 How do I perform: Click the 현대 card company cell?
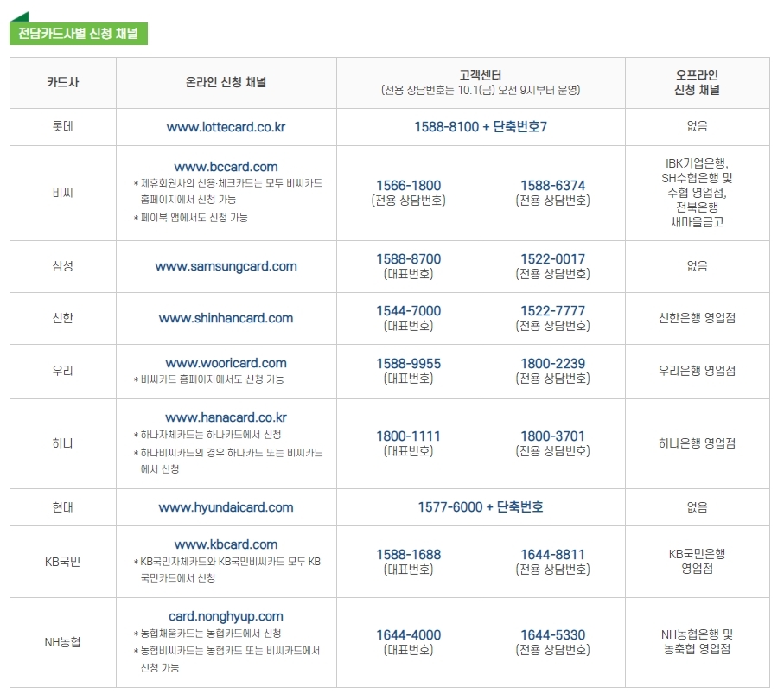pyautogui.click(x=63, y=507)
